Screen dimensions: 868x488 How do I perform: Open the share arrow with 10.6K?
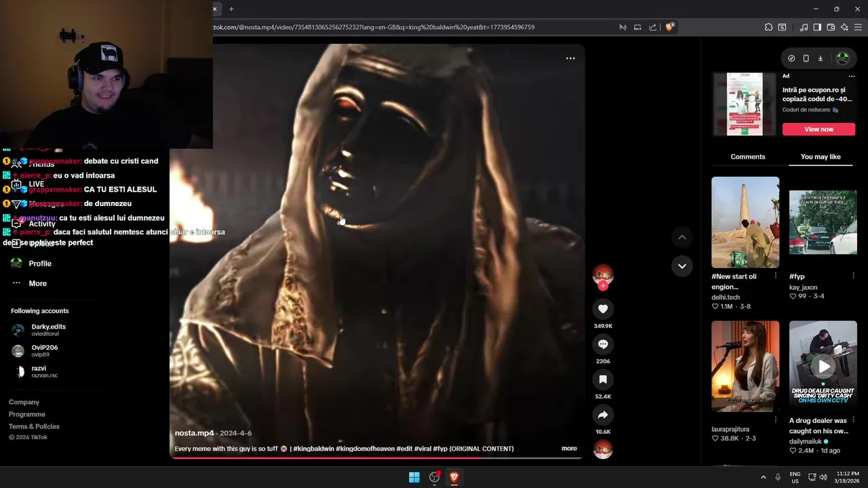coord(603,415)
